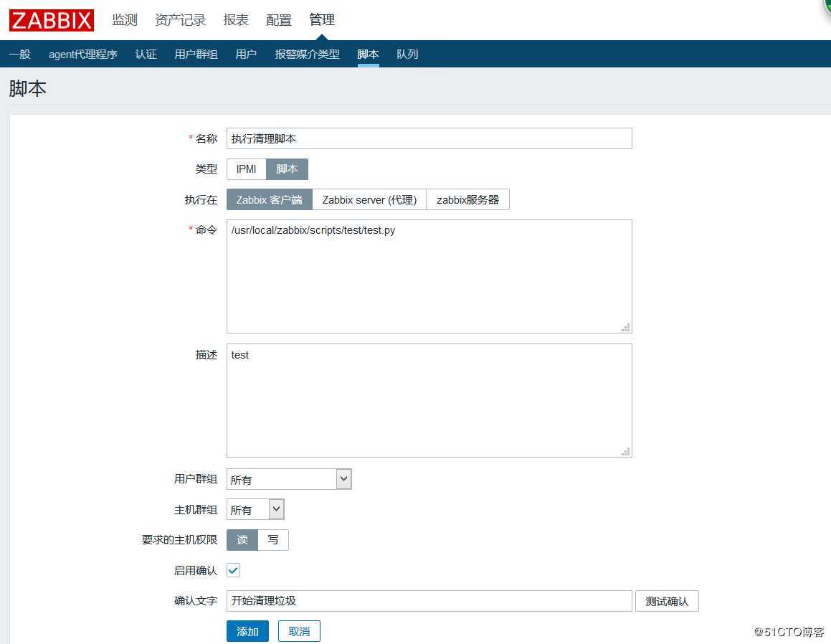Go to the 用户 submenu
Viewport: 831px width, 644px height.
click(246, 54)
